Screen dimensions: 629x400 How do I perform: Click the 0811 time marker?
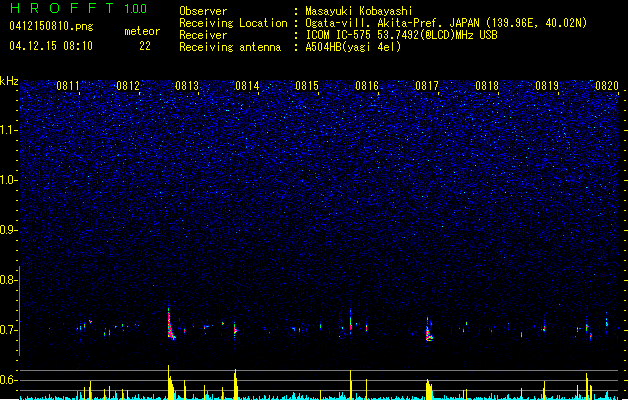coord(68,86)
